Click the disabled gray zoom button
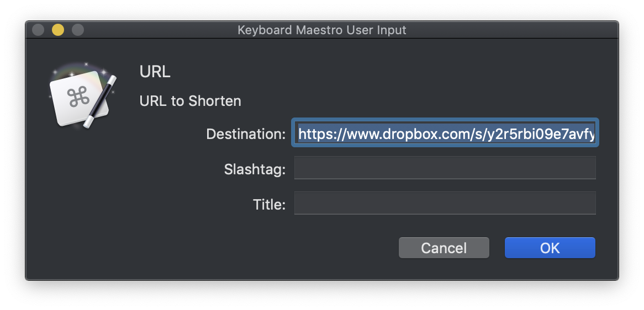Viewport: 644px width, 310px height. tap(78, 30)
